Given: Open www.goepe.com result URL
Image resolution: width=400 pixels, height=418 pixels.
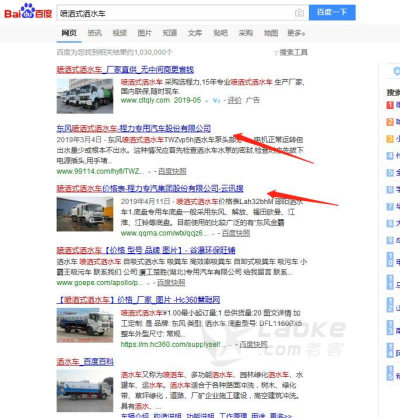Looking at the screenshot, I should coord(100,283).
